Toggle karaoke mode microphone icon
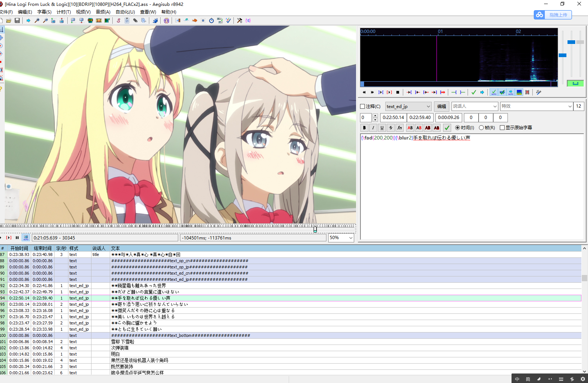The width and height of the screenshot is (588, 383). [x=539, y=92]
